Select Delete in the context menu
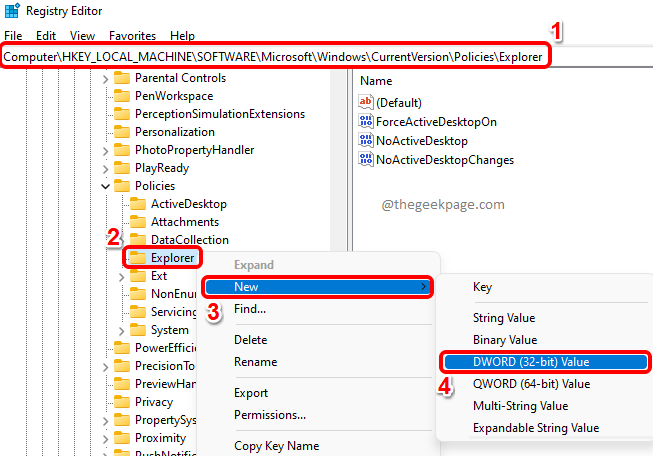 pos(250,340)
